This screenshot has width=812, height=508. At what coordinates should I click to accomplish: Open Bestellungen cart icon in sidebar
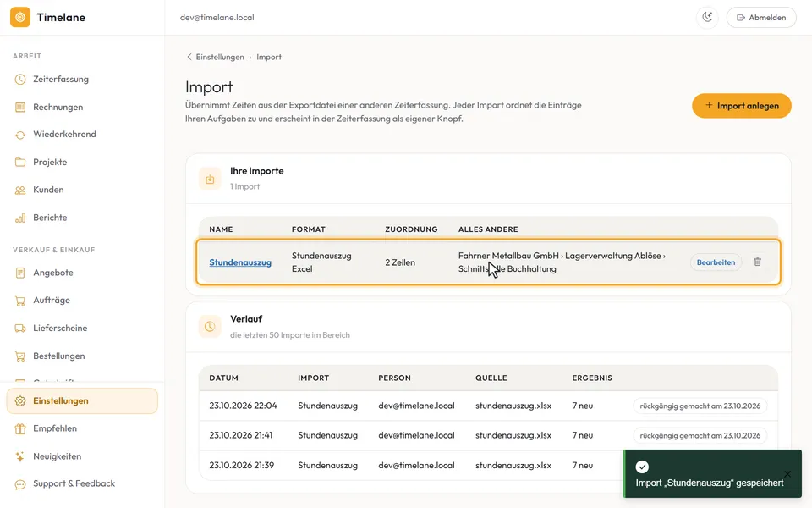pyautogui.click(x=20, y=356)
